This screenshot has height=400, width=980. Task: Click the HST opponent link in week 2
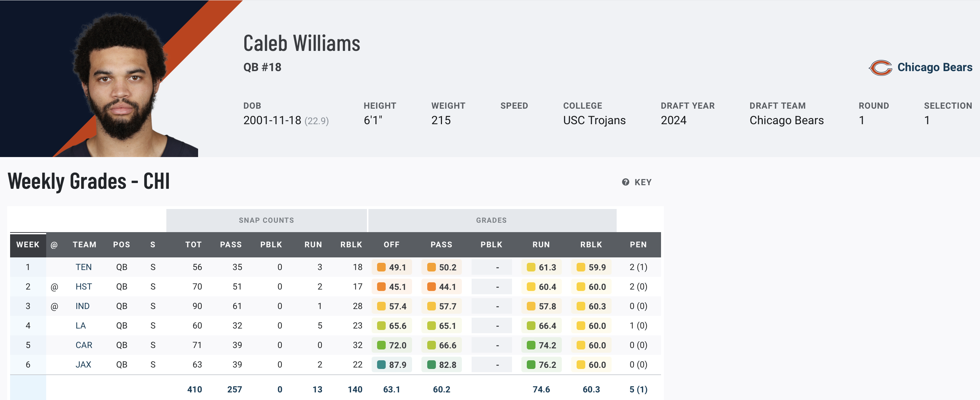pyautogui.click(x=84, y=287)
